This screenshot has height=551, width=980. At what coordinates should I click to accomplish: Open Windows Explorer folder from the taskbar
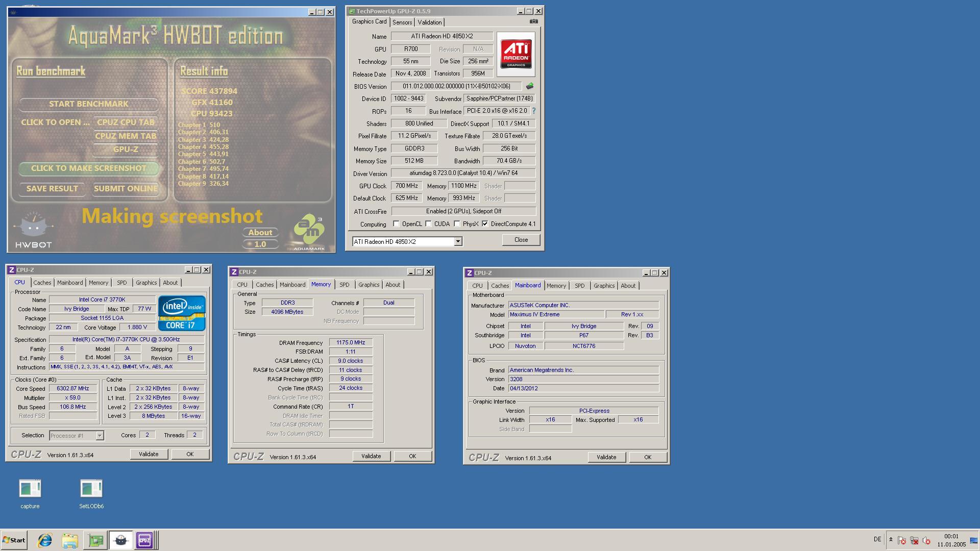(70, 540)
